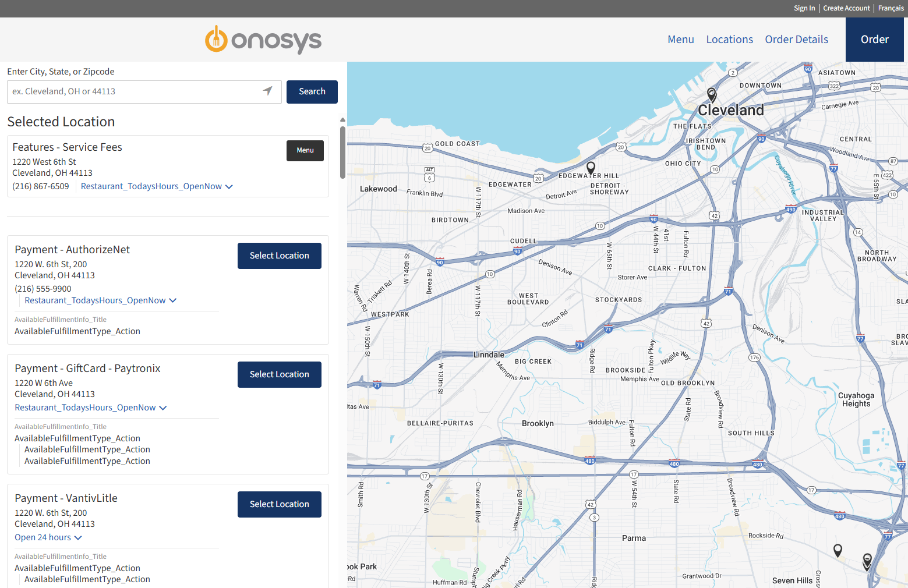Open the Sign In link
Screen dimensions: 908x588
click(804, 8)
